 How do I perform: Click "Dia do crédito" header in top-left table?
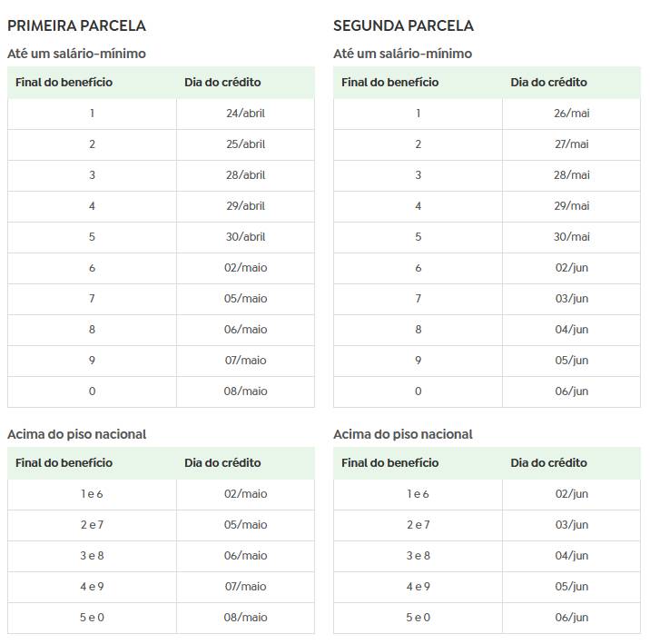(222, 82)
